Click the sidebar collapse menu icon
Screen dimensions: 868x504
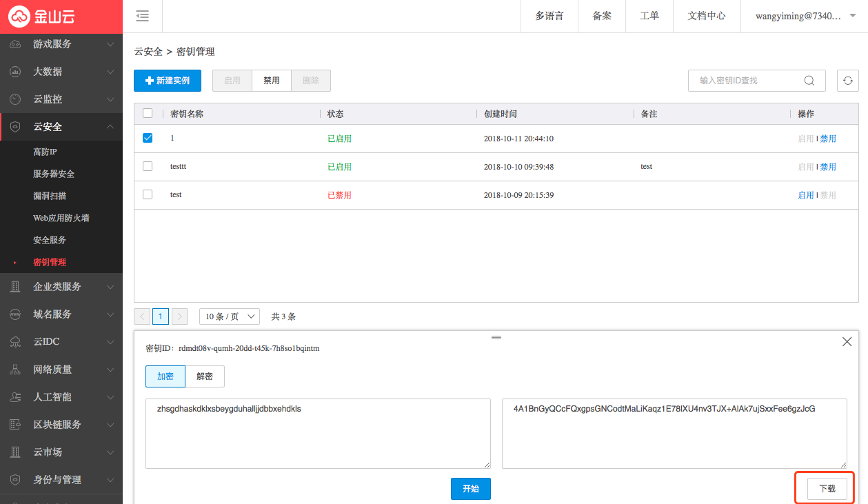(x=142, y=16)
